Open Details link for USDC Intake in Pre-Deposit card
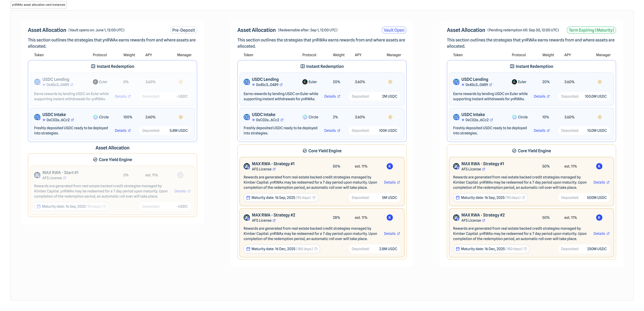Viewport: 644px width, 311px height. click(x=123, y=131)
